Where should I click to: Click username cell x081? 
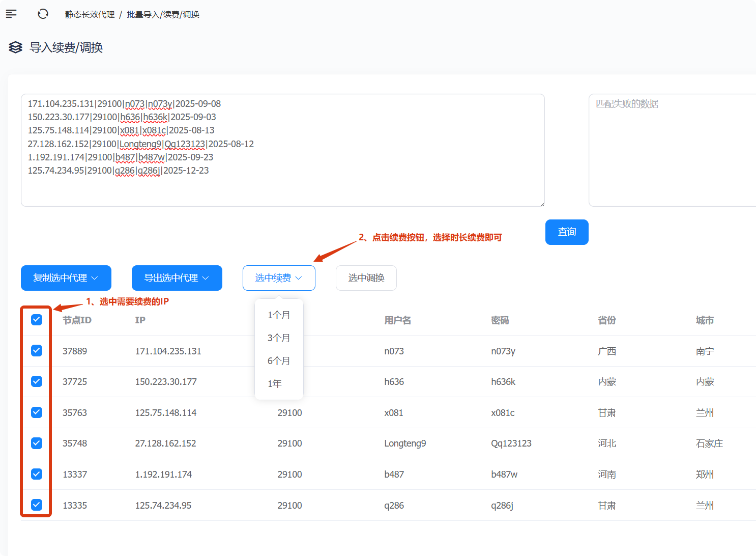click(x=394, y=413)
